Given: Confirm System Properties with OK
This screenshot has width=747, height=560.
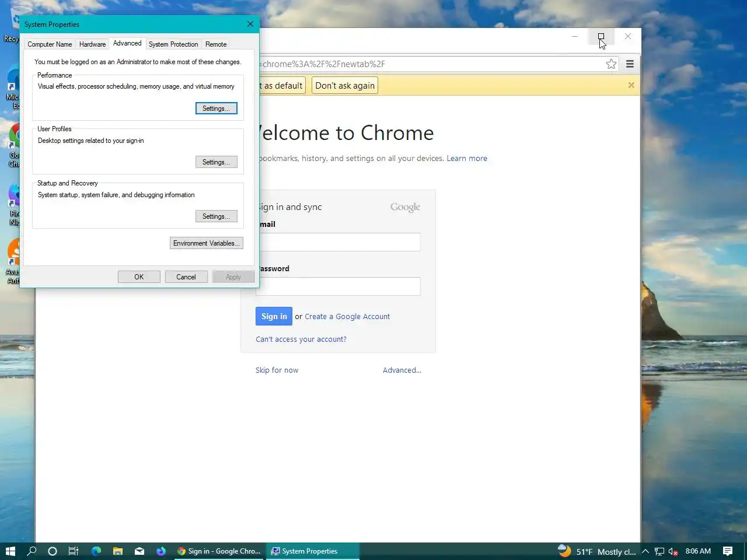Looking at the screenshot, I should (x=139, y=277).
